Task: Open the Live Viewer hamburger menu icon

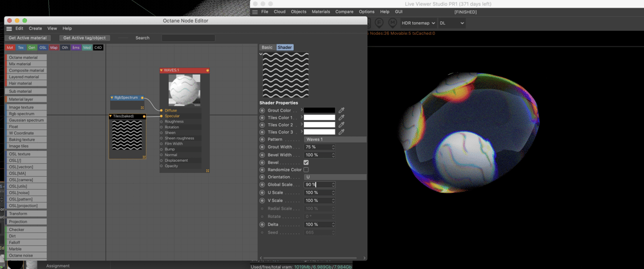Action: (x=255, y=12)
